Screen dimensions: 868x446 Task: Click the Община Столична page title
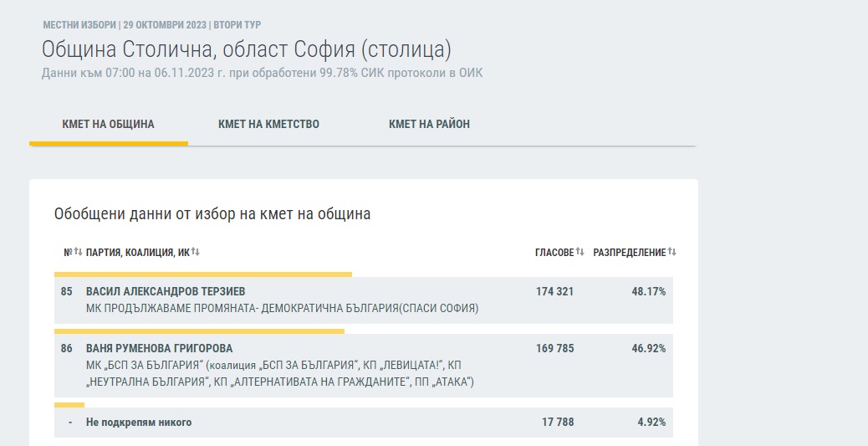tap(246, 49)
